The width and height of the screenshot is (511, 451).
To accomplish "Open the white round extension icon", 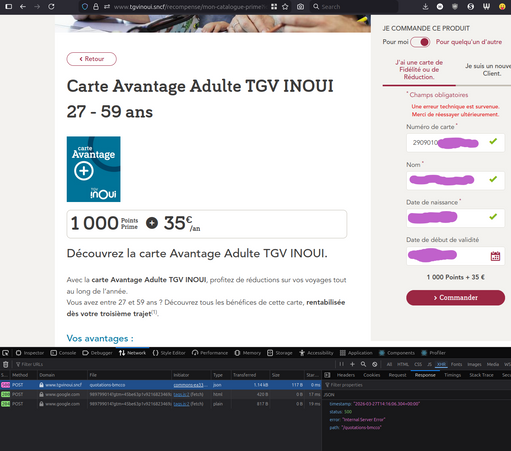I will coord(440,6).
